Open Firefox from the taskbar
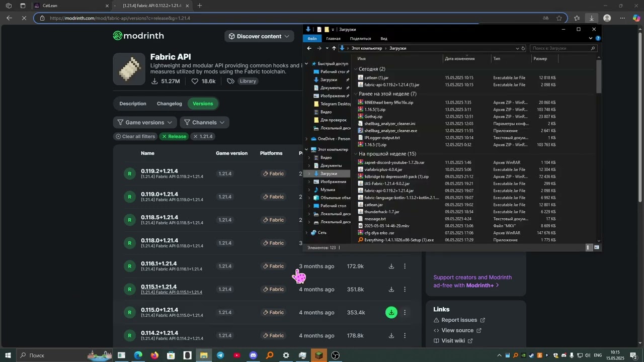 (x=154, y=355)
